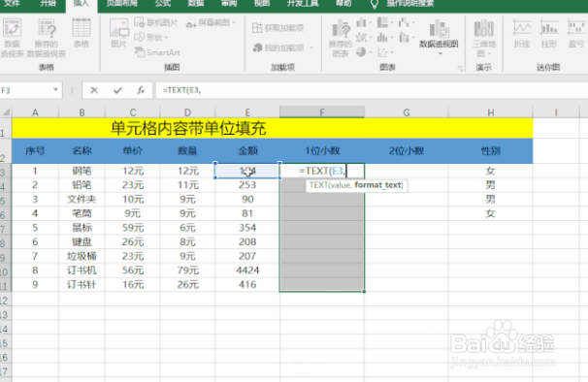Click the header cell 性别

(491, 150)
